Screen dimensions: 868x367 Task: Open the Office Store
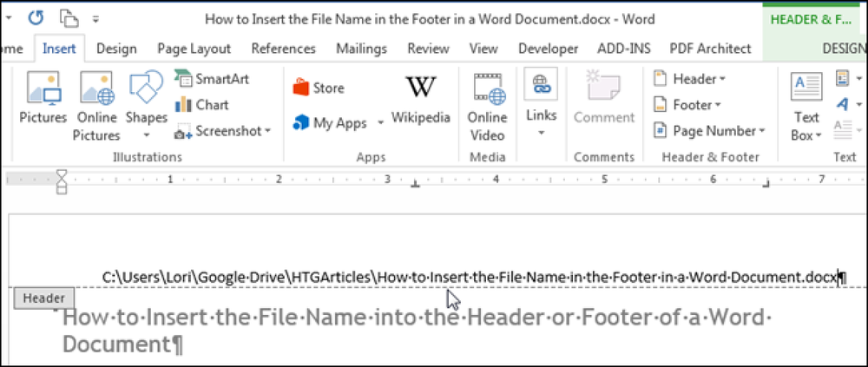[319, 88]
